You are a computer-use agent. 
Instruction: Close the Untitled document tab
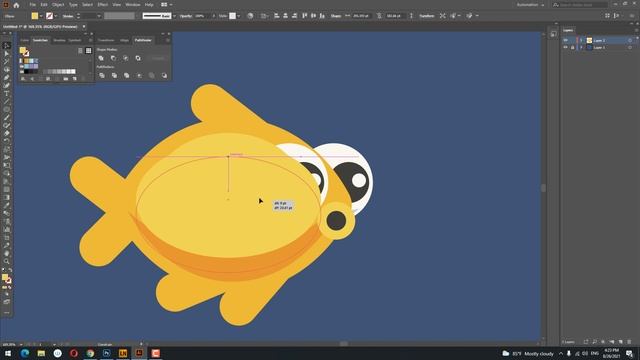tap(84, 27)
